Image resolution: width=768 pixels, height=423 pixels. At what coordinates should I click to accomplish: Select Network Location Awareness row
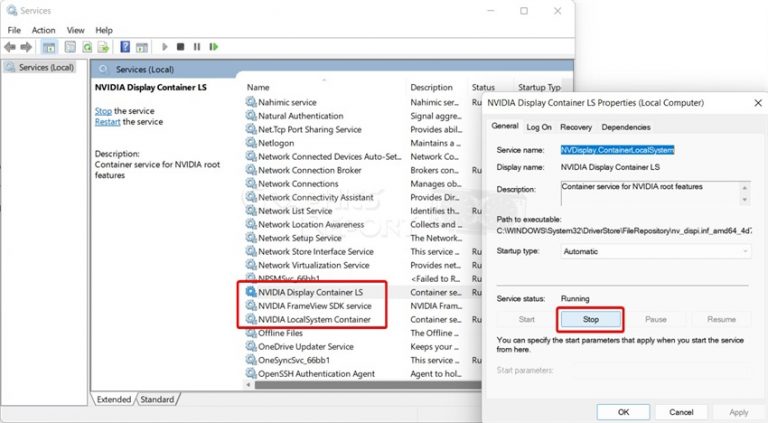click(x=311, y=224)
